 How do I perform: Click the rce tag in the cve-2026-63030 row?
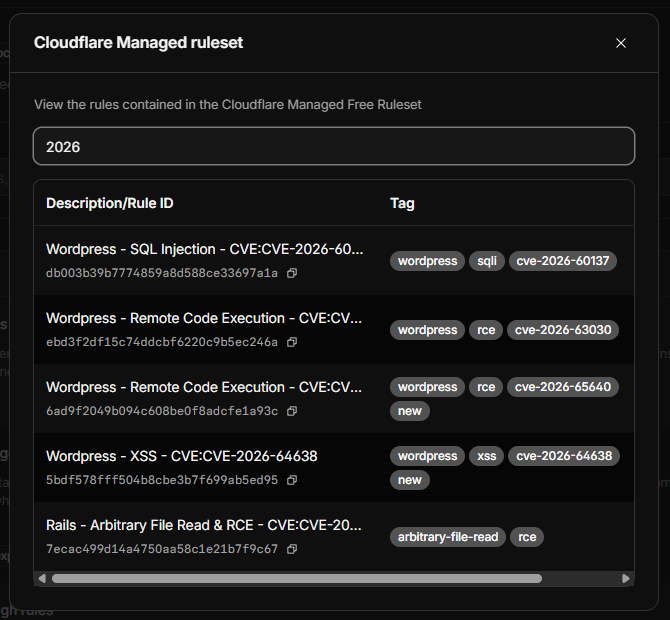click(x=486, y=330)
